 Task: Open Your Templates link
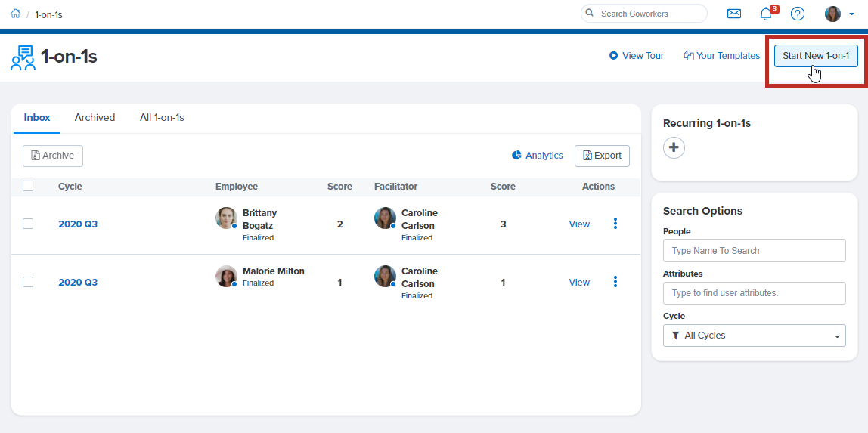coord(721,56)
